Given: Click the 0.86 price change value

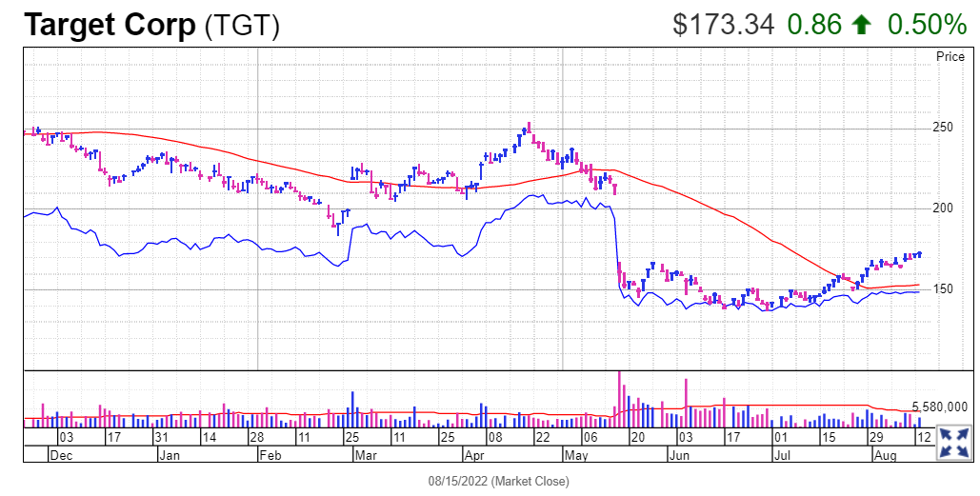Looking at the screenshot, I should click(814, 25).
